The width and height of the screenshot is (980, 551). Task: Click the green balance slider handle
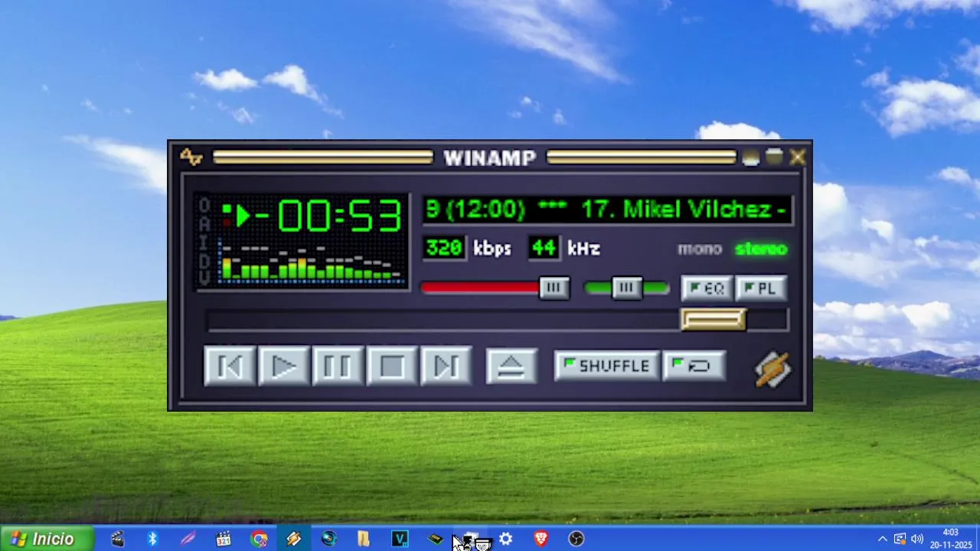(627, 288)
